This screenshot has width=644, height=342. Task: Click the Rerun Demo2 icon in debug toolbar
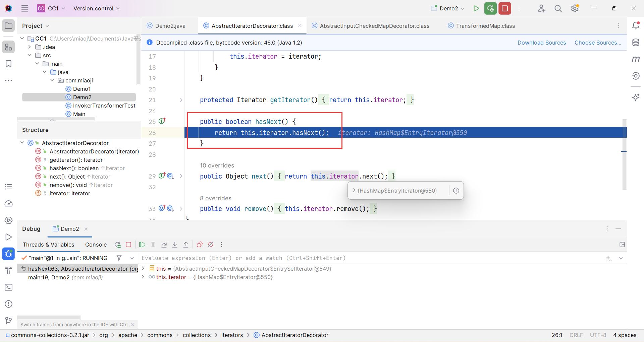(x=117, y=245)
